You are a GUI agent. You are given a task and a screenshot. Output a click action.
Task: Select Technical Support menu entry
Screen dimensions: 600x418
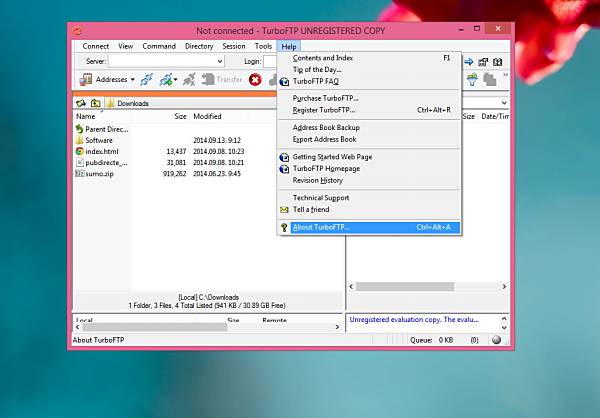[x=370, y=198]
